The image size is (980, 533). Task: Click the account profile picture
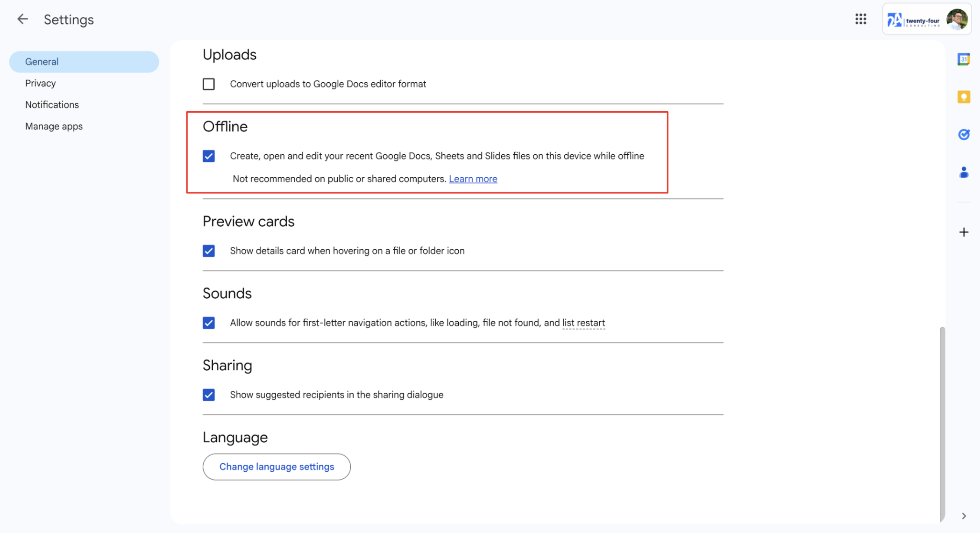pos(957,20)
